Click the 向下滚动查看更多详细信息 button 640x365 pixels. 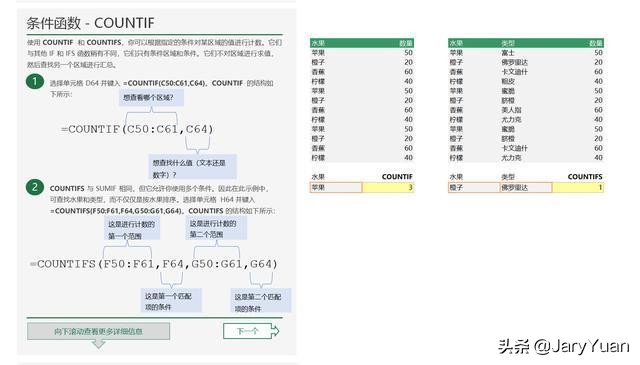98,331
